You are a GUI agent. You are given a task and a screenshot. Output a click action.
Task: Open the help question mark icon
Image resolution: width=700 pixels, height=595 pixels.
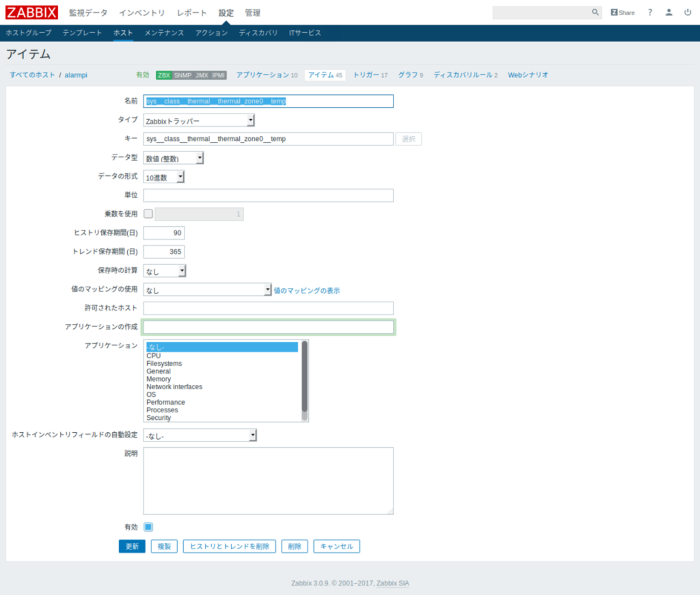(650, 12)
